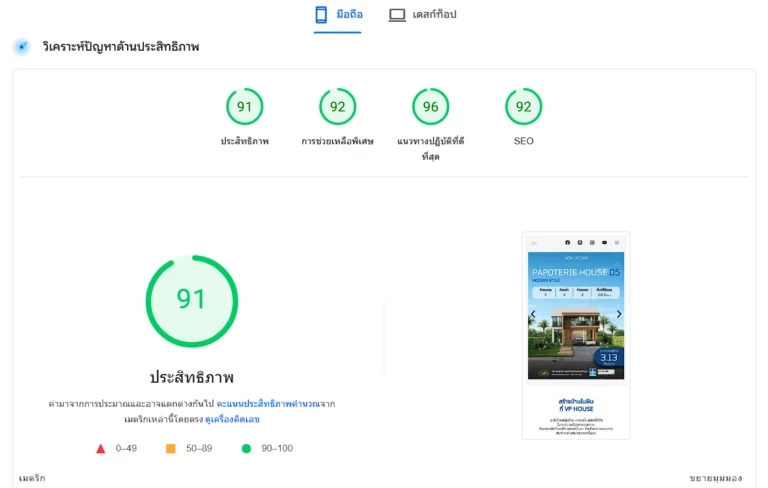768x488 pixels.
Task: Switch to the มือถือ (mobile) tab
Action: 338,15
